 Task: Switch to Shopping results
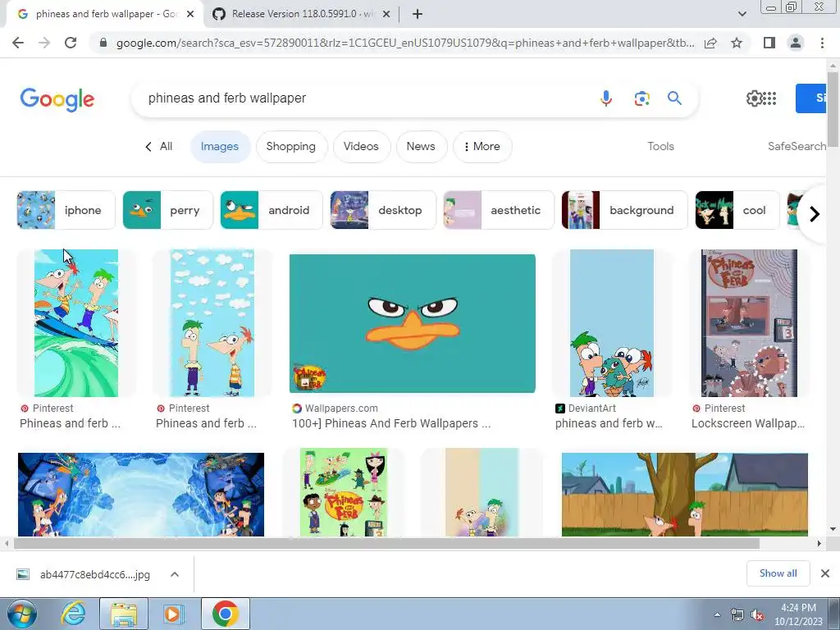point(291,146)
